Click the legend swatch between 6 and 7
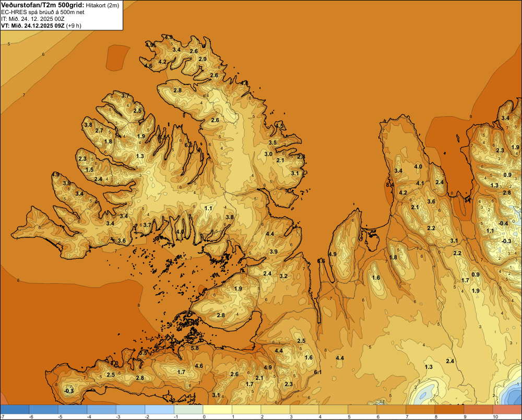522x420 pixels. coord(391,410)
